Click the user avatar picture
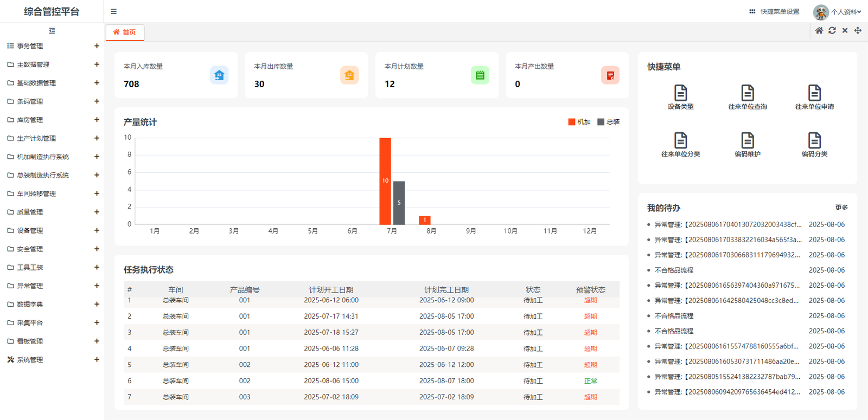Viewport: 868px width, 420px height. tap(821, 12)
